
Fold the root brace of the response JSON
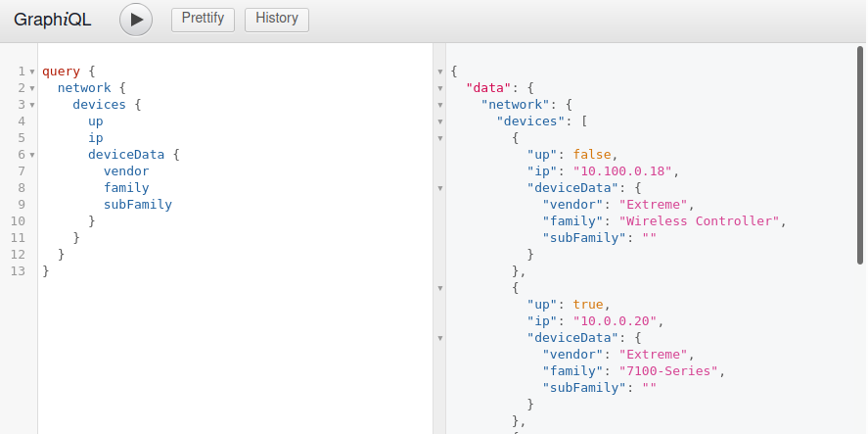click(x=440, y=72)
